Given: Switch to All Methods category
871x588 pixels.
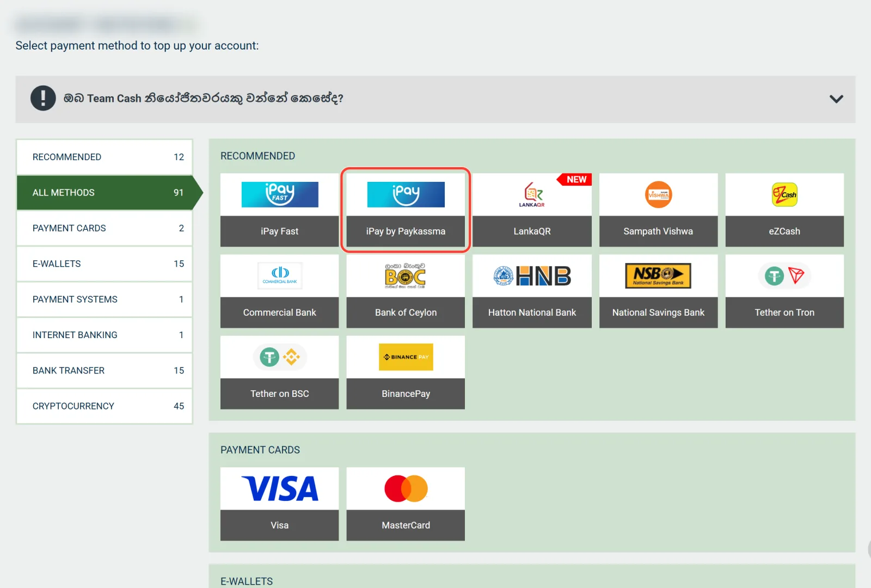Looking at the screenshot, I should pyautogui.click(x=105, y=192).
